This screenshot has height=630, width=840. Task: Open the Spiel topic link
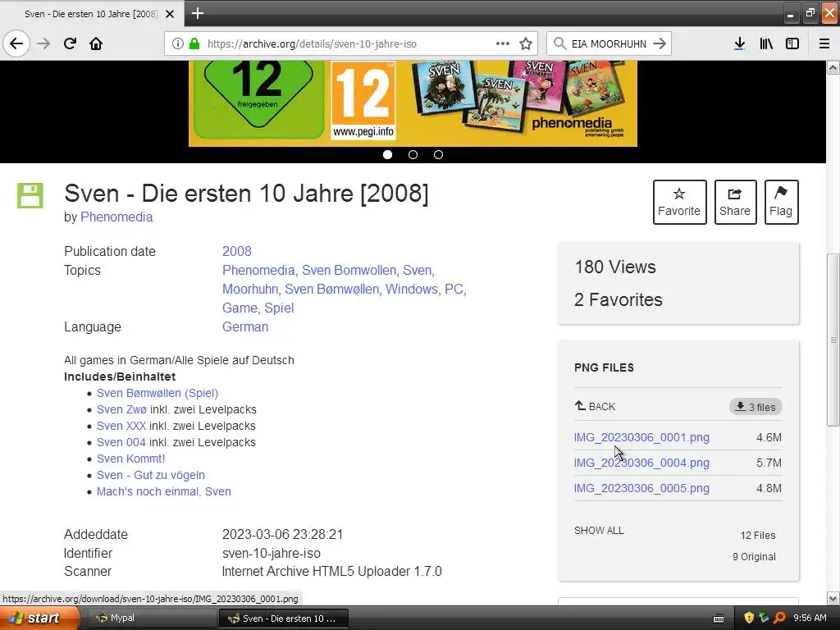279,308
